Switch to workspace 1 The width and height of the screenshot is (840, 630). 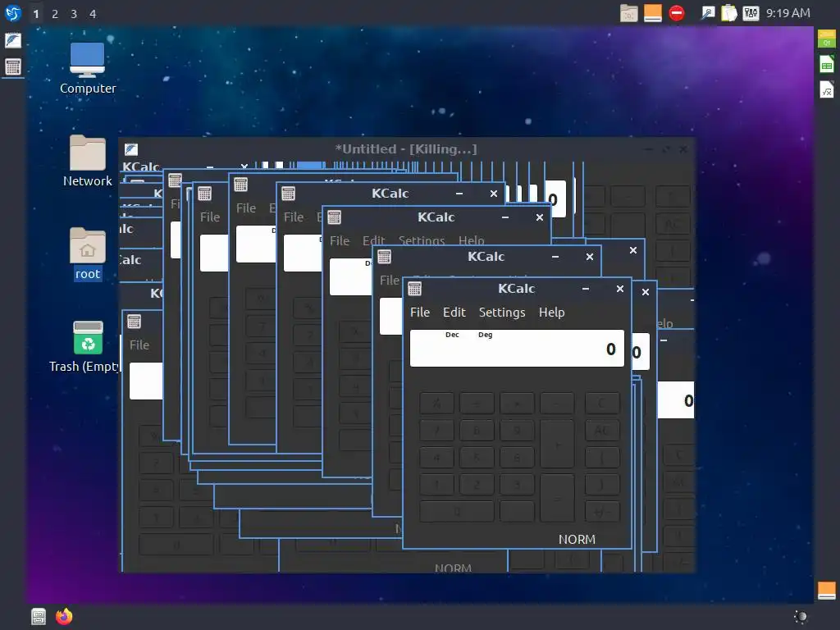[36, 14]
